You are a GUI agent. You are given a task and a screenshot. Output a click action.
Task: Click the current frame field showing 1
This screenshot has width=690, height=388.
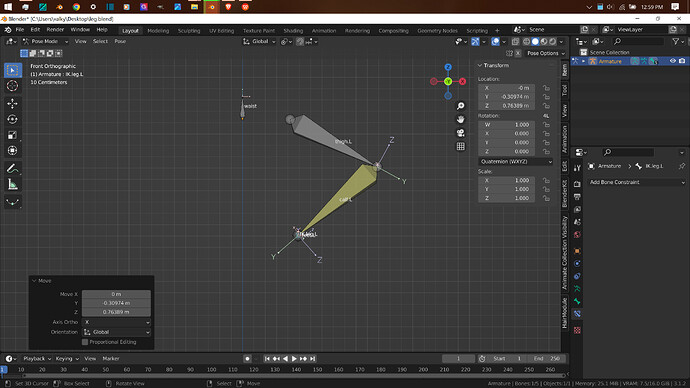point(458,359)
